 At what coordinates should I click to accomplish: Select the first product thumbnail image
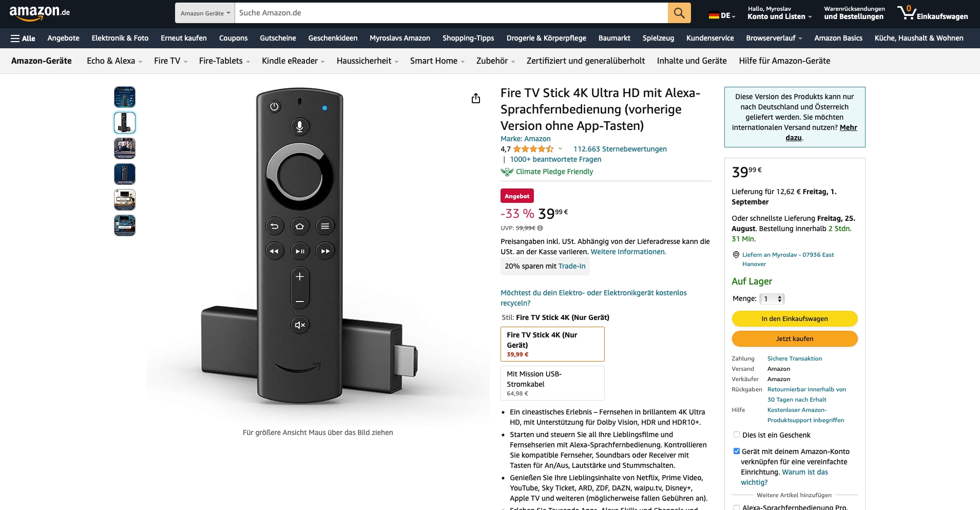click(125, 97)
